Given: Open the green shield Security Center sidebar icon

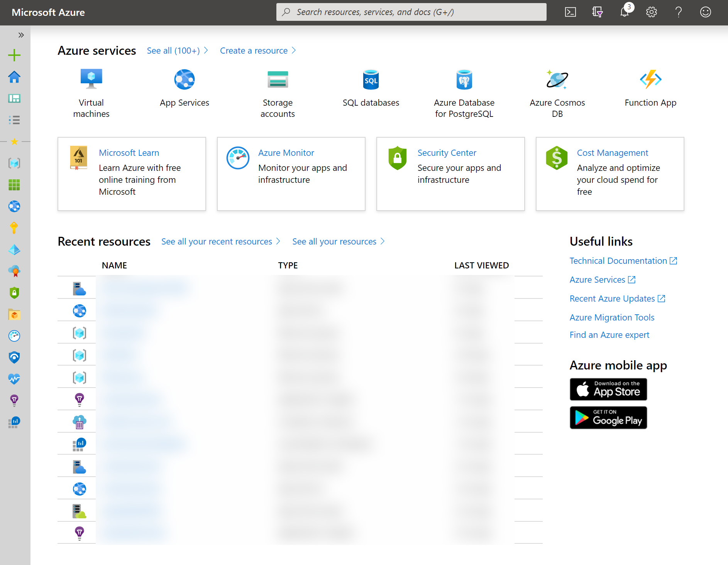Looking at the screenshot, I should pyautogui.click(x=14, y=293).
